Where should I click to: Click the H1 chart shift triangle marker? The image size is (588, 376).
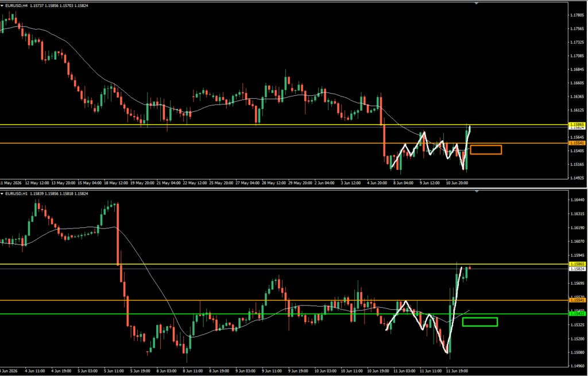(476, 191)
